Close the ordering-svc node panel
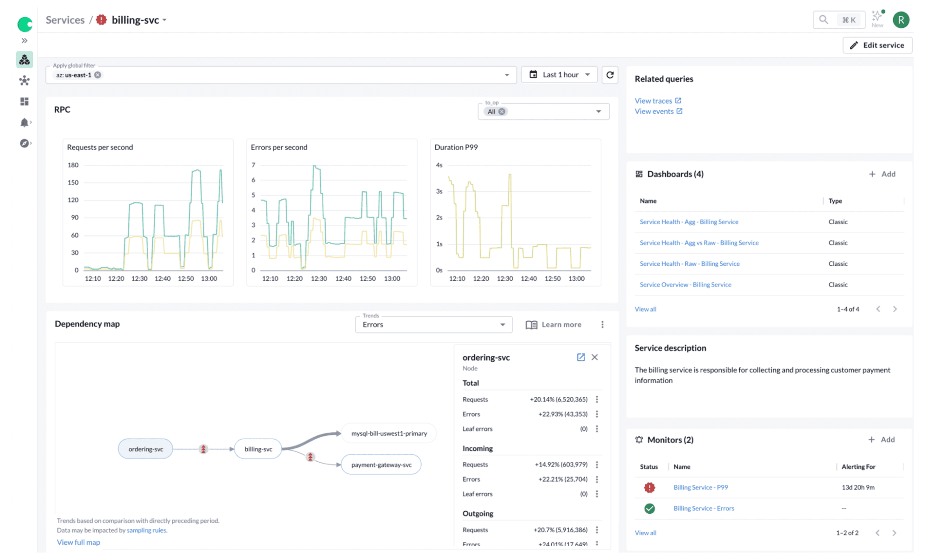 (595, 357)
